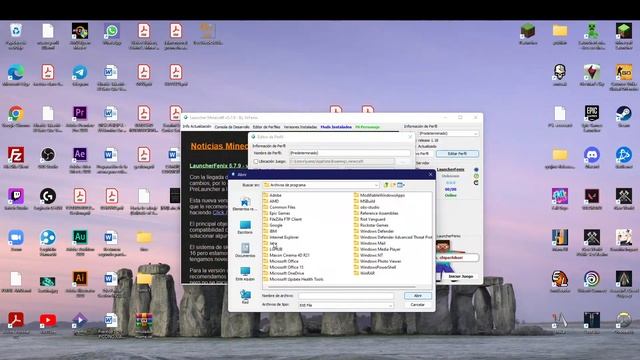Open the view menu icon in Abrir dialog
This screenshot has width=640, height=360.
[x=401, y=185]
